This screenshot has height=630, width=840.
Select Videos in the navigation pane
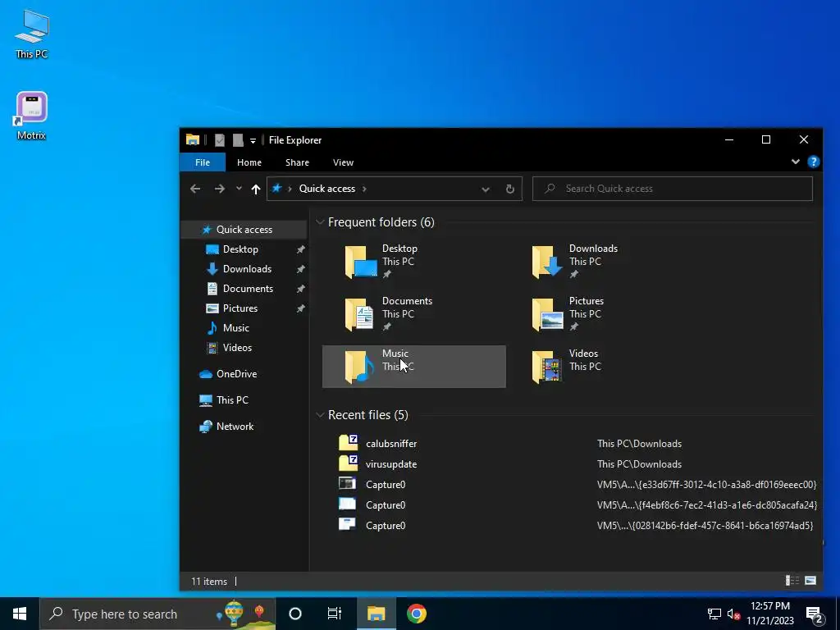coord(237,348)
